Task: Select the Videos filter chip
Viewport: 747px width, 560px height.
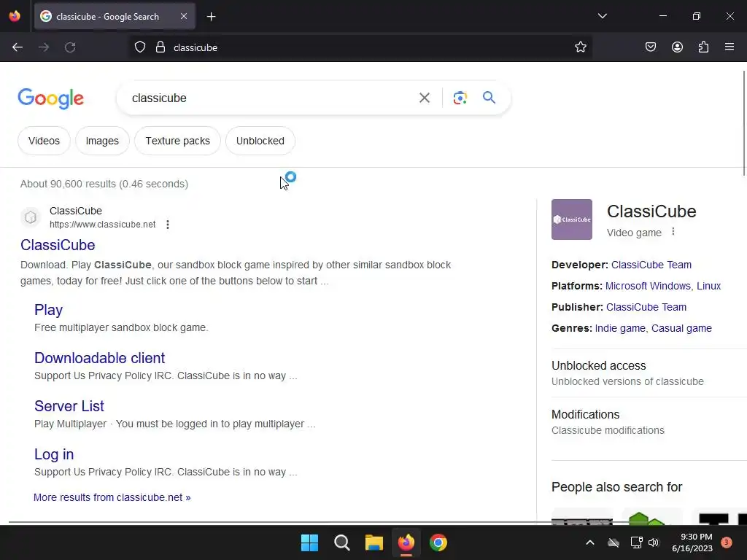Action: tap(44, 141)
